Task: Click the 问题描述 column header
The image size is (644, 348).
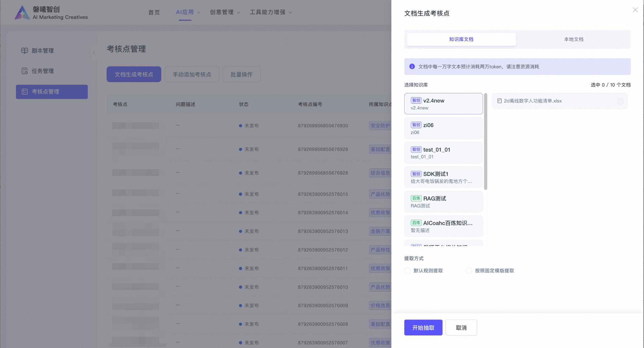Action: pyautogui.click(x=186, y=104)
